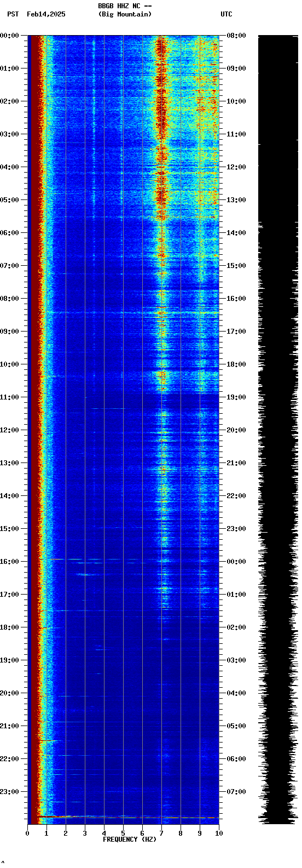Click frequency axis tick label 3
Image resolution: width=302 pixels, height=868 pixels.
(x=85, y=833)
